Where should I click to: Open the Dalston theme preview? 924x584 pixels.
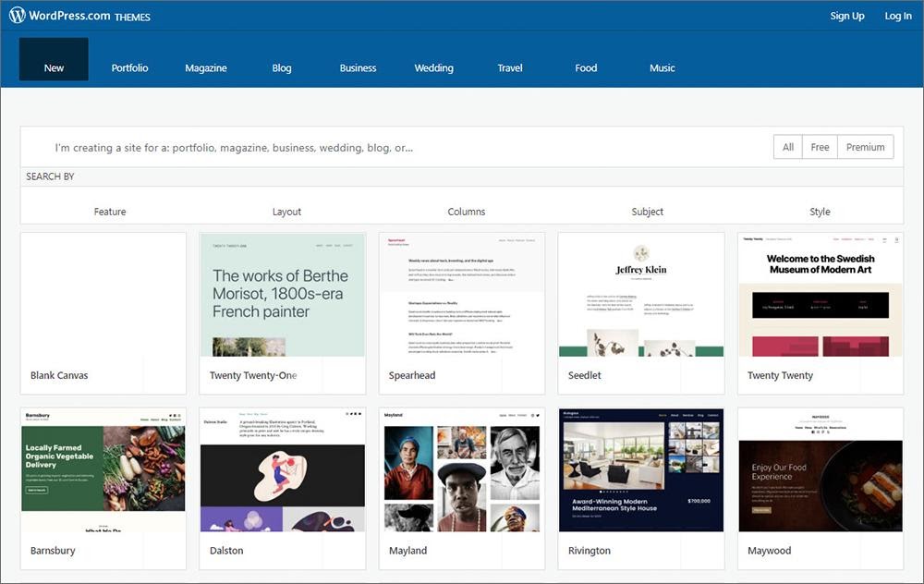282,470
